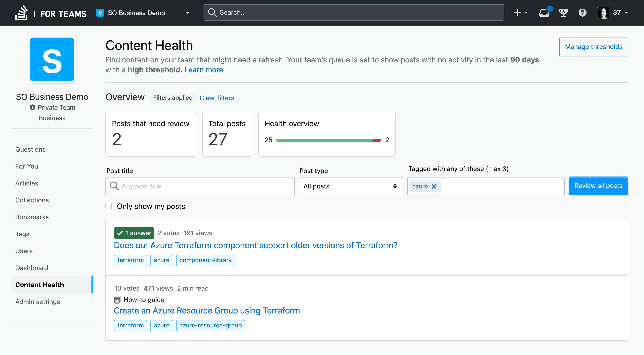The image size is (644, 355).
Task: Open Users in the sidebar
Action: click(24, 251)
